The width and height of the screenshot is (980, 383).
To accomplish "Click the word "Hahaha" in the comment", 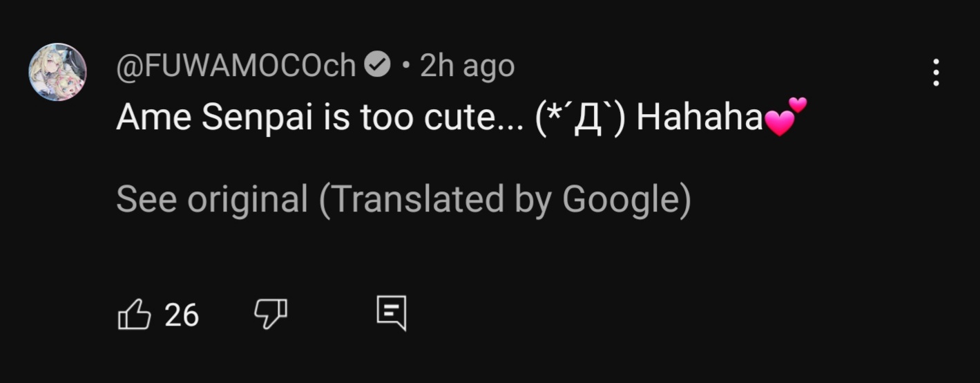I will pyautogui.click(x=698, y=118).
